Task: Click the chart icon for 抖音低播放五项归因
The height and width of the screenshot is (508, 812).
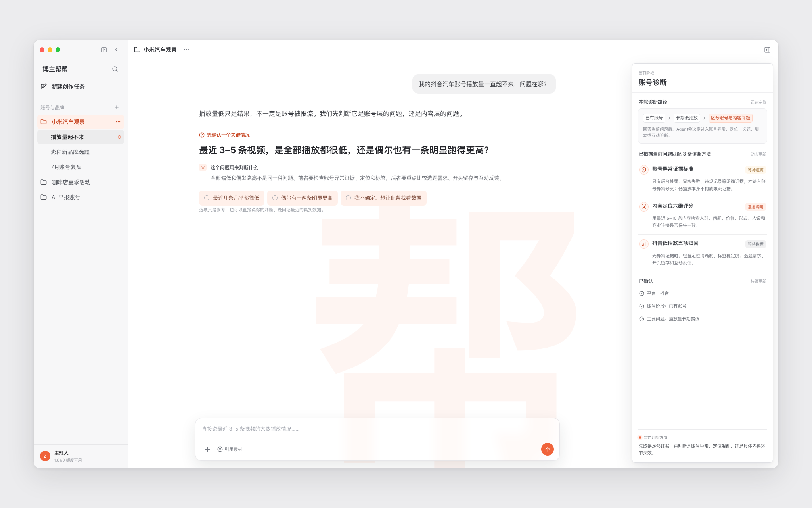Action: click(644, 244)
